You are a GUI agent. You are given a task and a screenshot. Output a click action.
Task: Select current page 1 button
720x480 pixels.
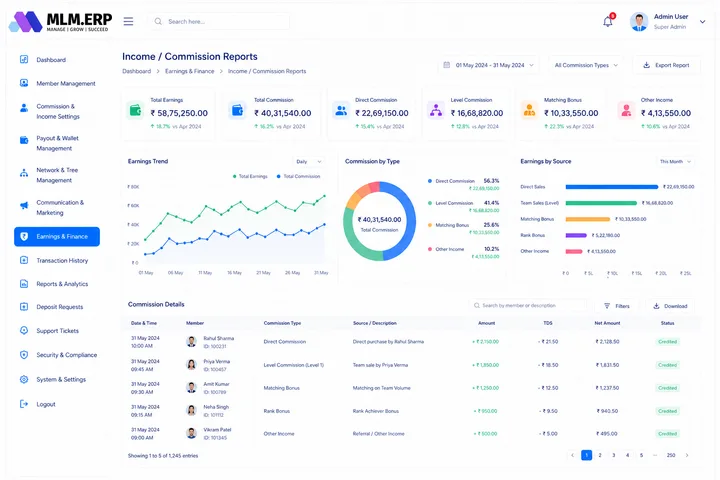pyautogui.click(x=586, y=455)
